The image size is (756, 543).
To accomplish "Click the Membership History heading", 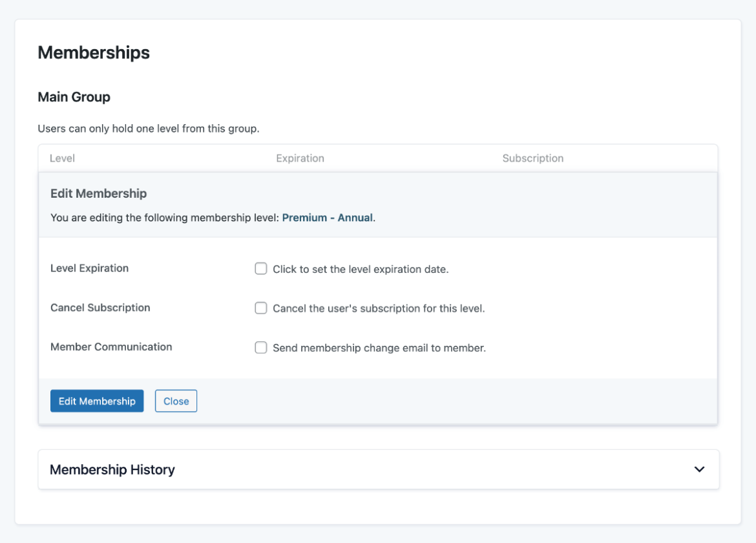I will [112, 470].
